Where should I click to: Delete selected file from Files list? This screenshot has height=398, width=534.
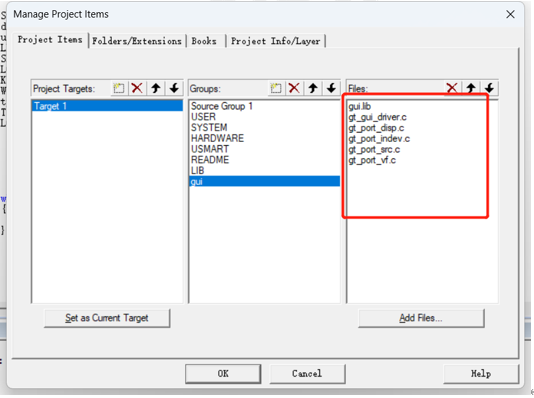pyautogui.click(x=452, y=89)
